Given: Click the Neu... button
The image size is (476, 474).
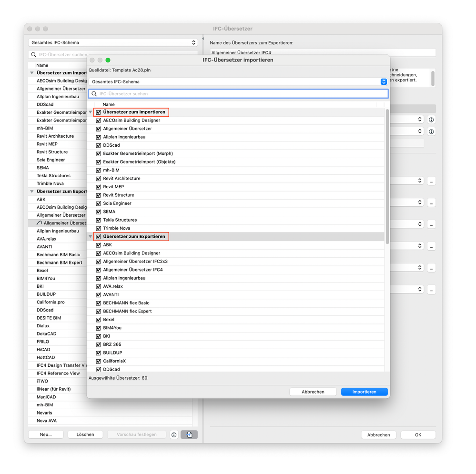Looking at the screenshot, I should tap(46, 434).
